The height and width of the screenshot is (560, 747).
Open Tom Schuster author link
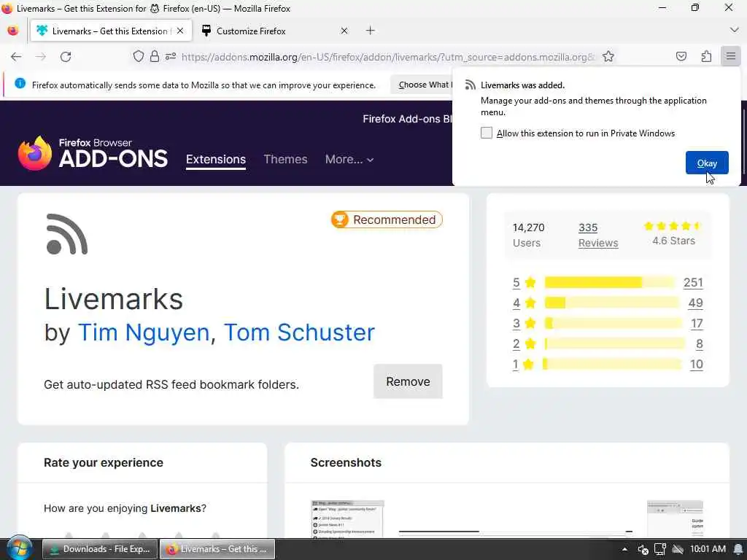click(299, 332)
